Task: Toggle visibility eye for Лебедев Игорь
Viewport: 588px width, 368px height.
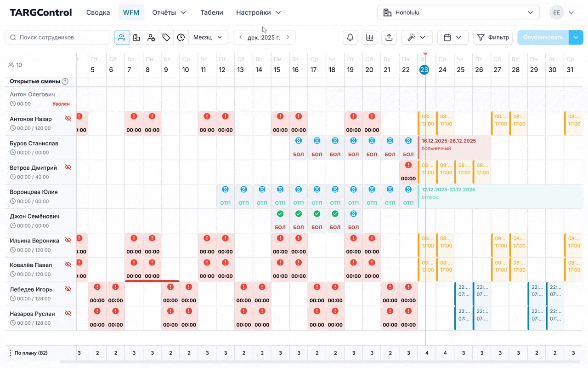Action: point(68,289)
